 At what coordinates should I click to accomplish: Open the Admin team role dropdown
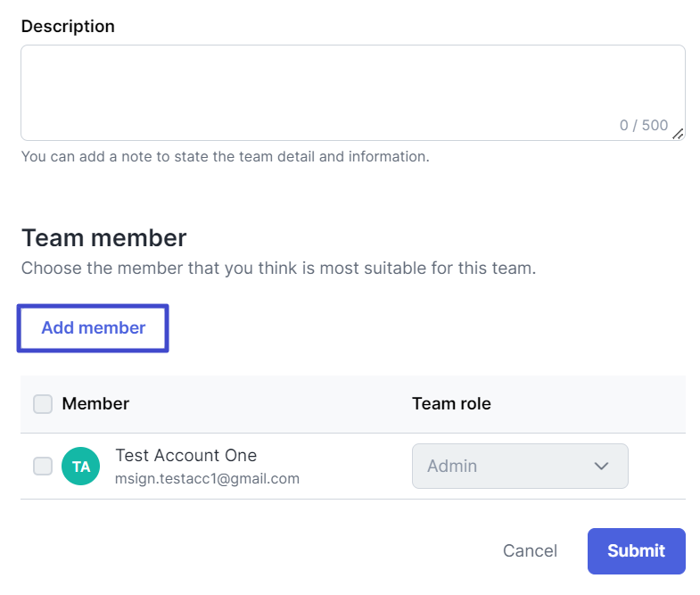click(520, 466)
